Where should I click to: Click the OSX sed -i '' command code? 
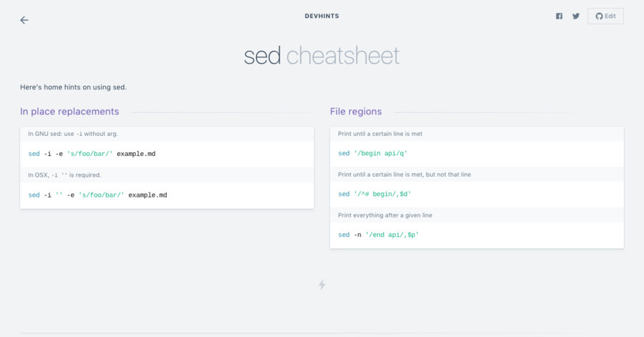98,195
